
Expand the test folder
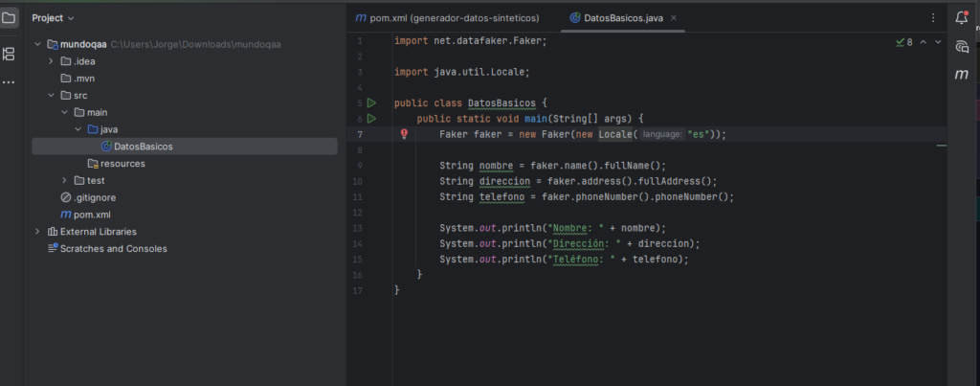pos(64,180)
